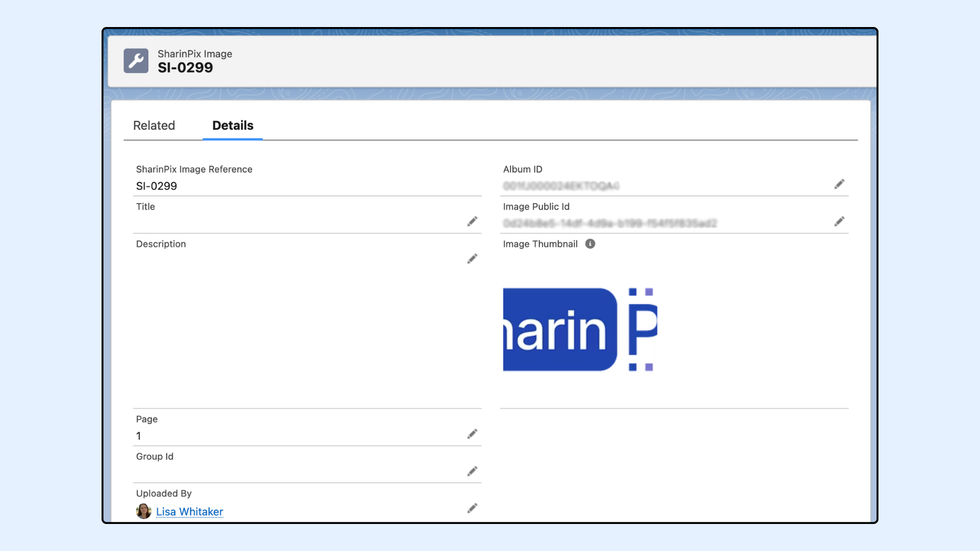Edit the Uploaded By pencil icon
This screenshot has width=980, height=551.
tap(472, 508)
